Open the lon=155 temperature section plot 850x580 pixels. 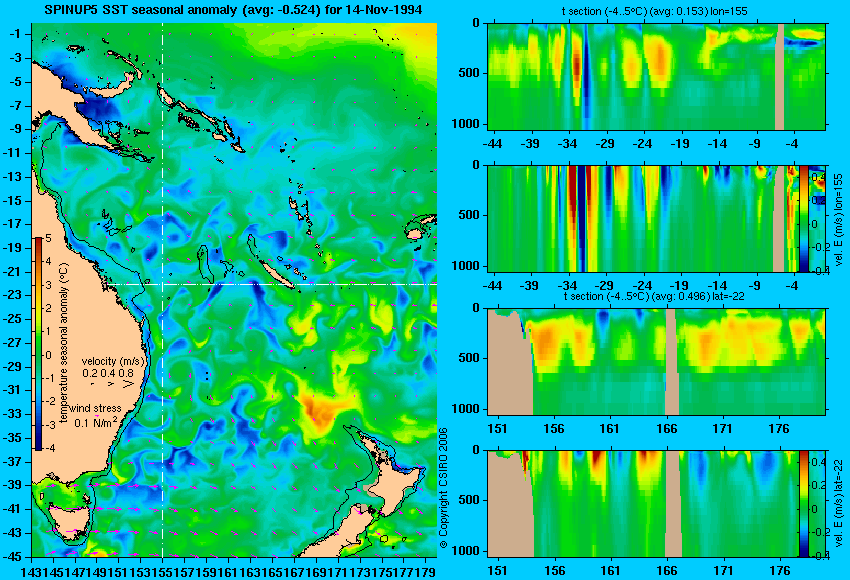click(656, 76)
